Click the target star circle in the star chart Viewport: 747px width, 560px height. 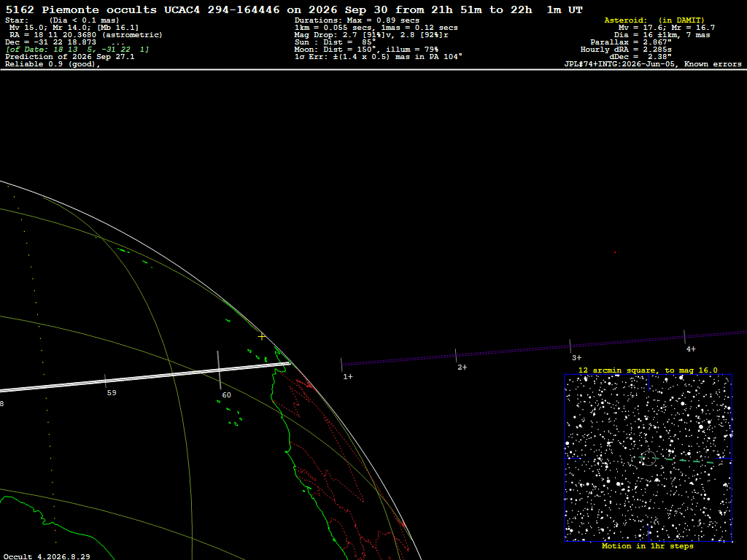tap(649, 458)
